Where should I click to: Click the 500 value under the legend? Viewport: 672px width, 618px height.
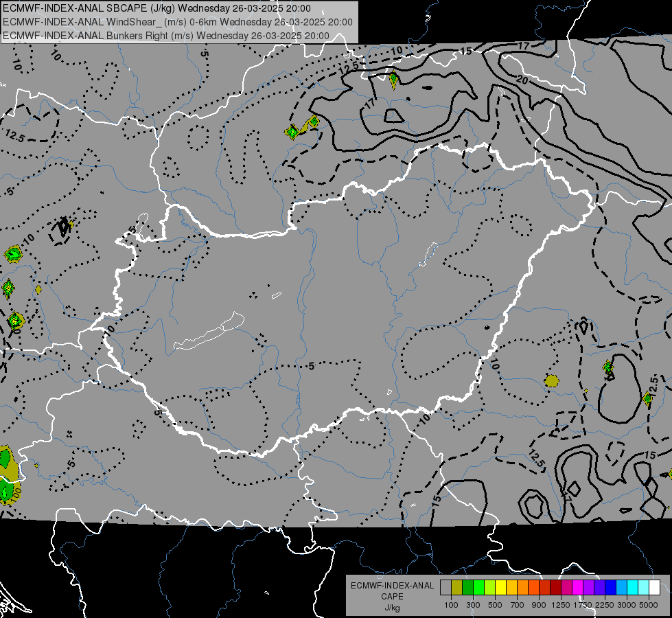(x=495, y=605)
